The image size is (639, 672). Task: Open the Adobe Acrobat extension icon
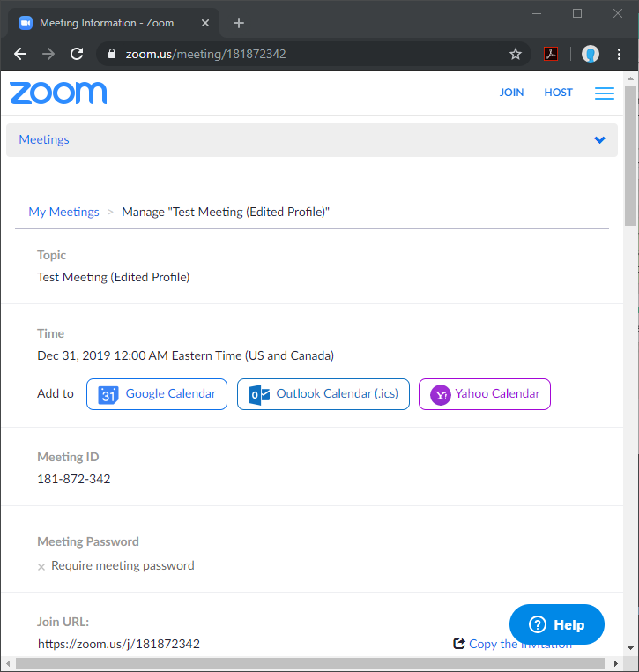[x=551, y=54]
